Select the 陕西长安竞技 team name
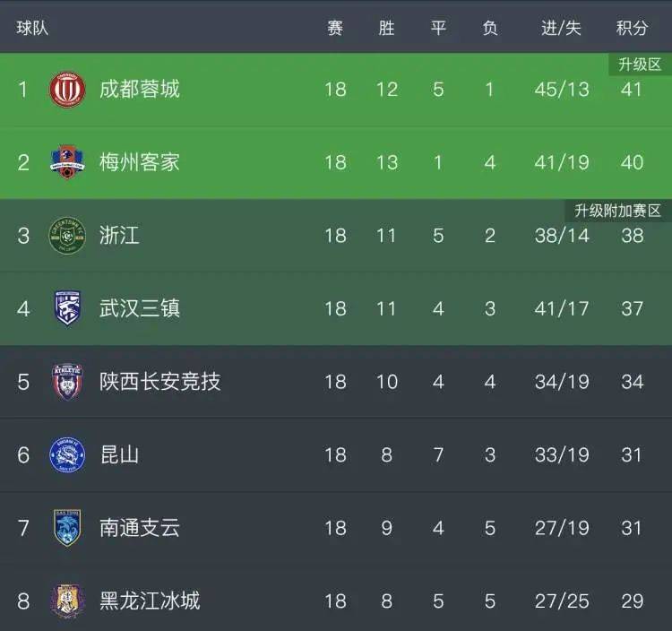 tap(159, 382)
